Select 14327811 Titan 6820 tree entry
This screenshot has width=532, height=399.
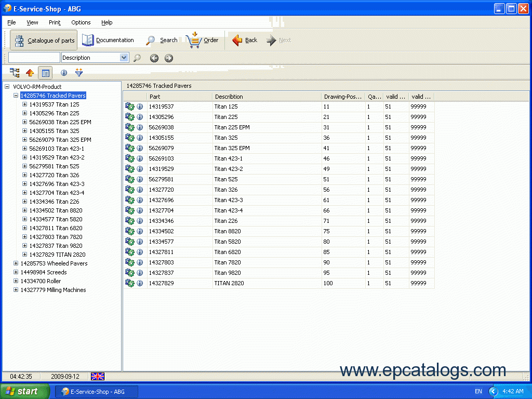coord(56,228)
